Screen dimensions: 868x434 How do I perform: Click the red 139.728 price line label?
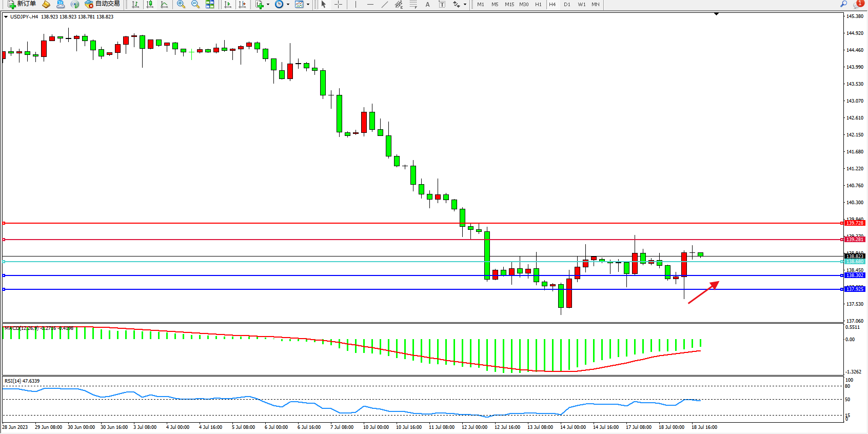tap(855, 223)
